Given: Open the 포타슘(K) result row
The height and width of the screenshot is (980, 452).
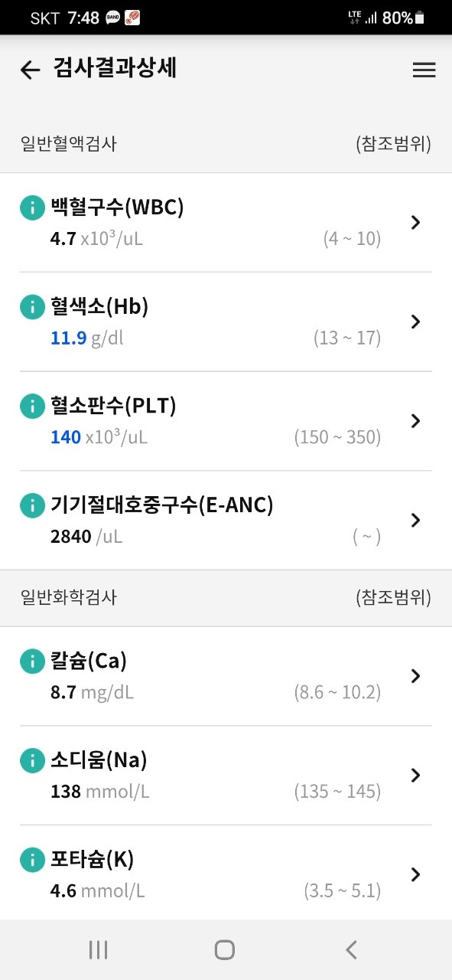Looking at the screenshot, I should [x=415, y=874].
